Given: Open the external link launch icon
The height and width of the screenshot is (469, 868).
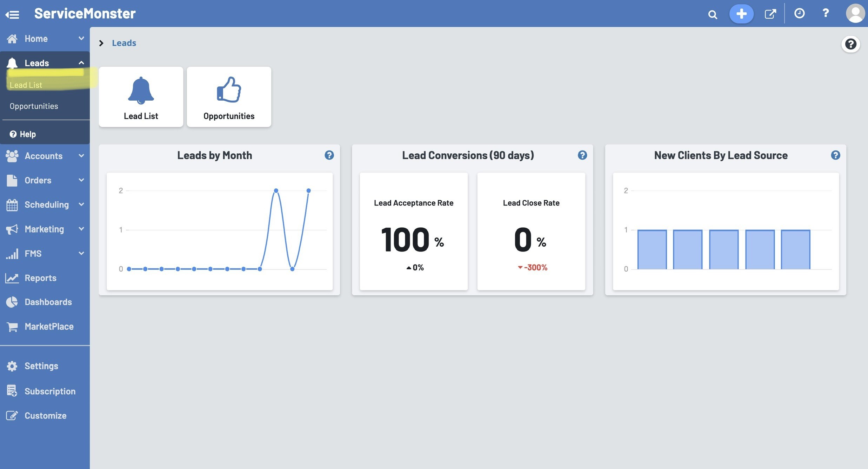Looking at the screenshot, I should pyautogui.click(x=770, y=14).
